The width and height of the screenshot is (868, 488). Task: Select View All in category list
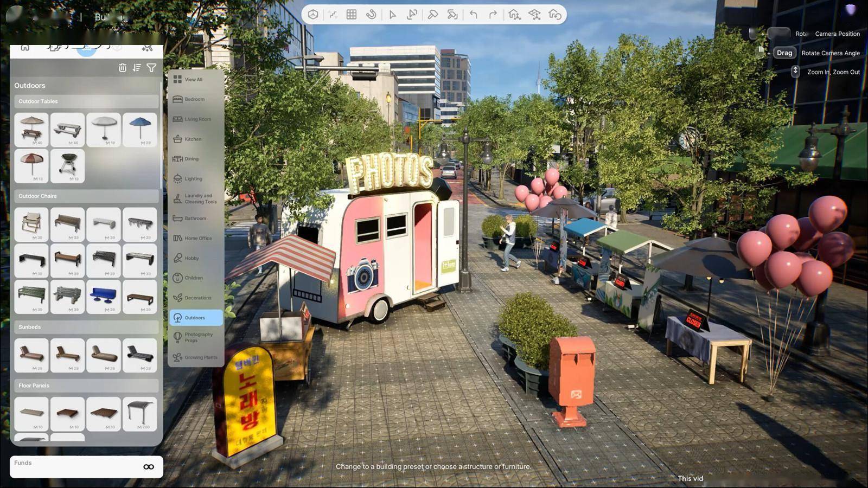click(195, 80)
